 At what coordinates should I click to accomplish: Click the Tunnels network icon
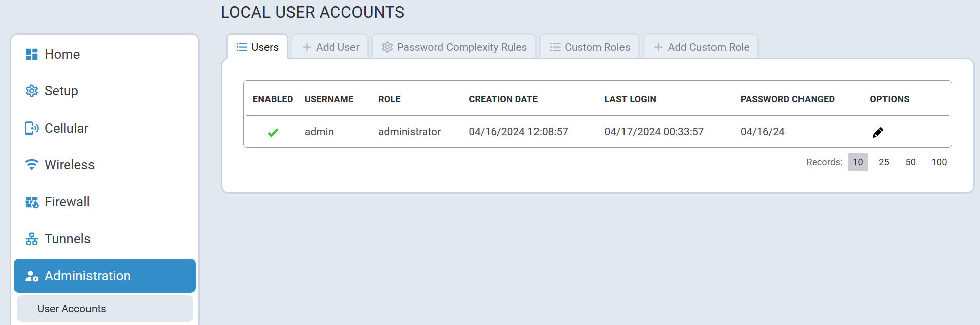(x=32, y=239)
